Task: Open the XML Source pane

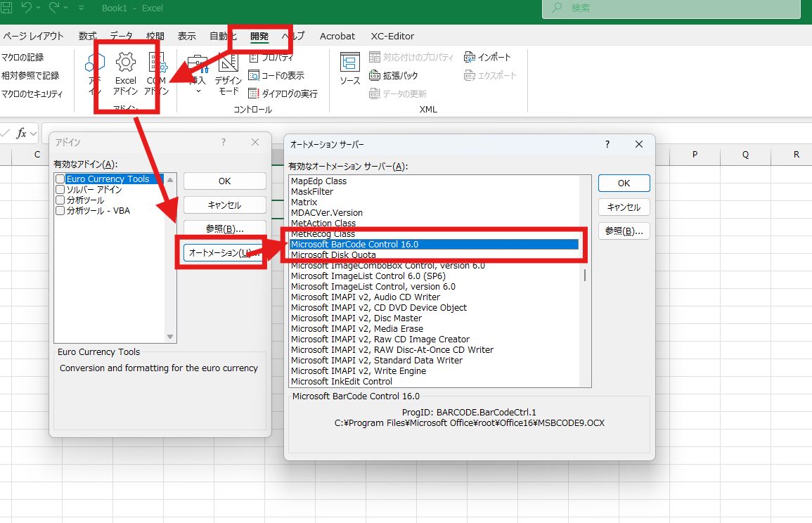Action: (x=350, y=69)
